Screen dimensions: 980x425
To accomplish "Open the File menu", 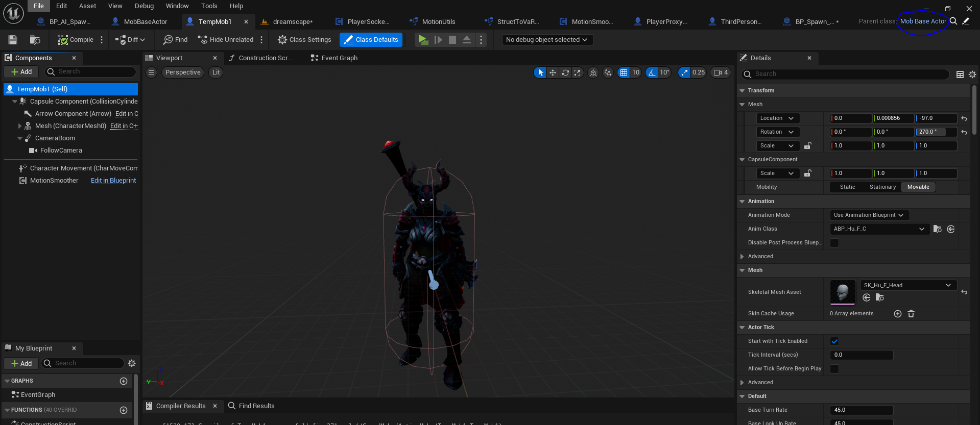I will point(39,6).
